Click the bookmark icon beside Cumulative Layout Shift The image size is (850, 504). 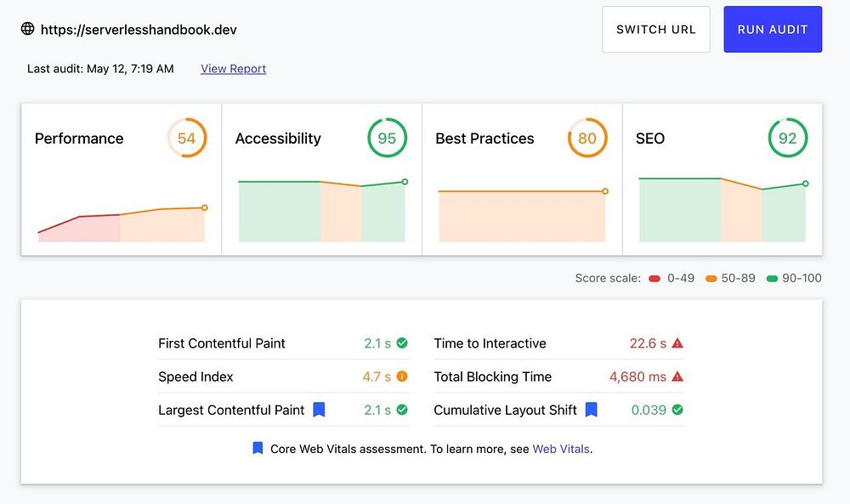point(592,410)
